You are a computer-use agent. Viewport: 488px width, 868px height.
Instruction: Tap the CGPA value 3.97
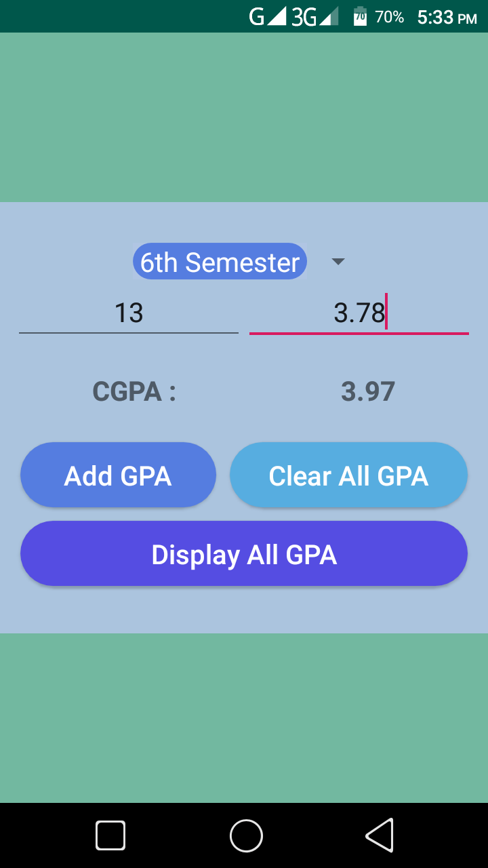pos(369,391)
